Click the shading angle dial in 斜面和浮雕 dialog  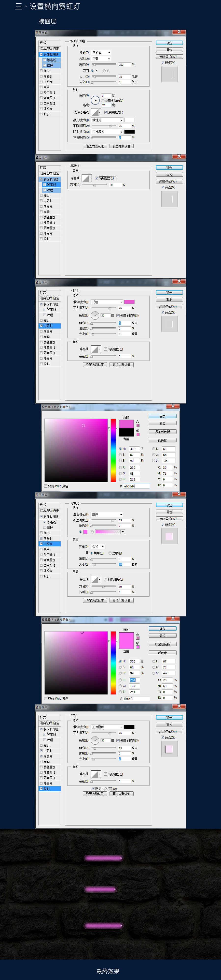[95, 100]
